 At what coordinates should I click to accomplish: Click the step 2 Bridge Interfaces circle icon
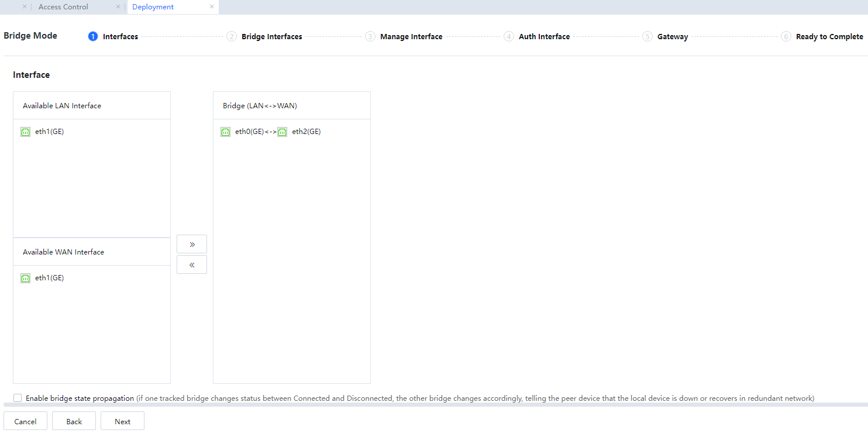tap(231, 36)
